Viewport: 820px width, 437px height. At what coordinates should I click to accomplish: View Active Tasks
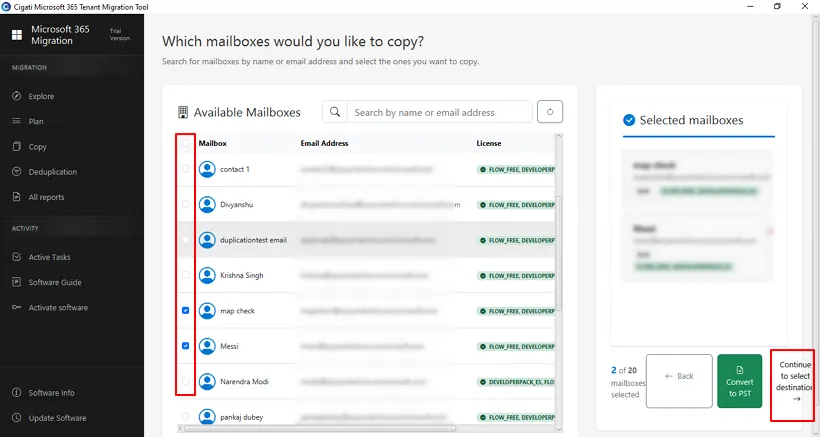(x=49, y=257)
